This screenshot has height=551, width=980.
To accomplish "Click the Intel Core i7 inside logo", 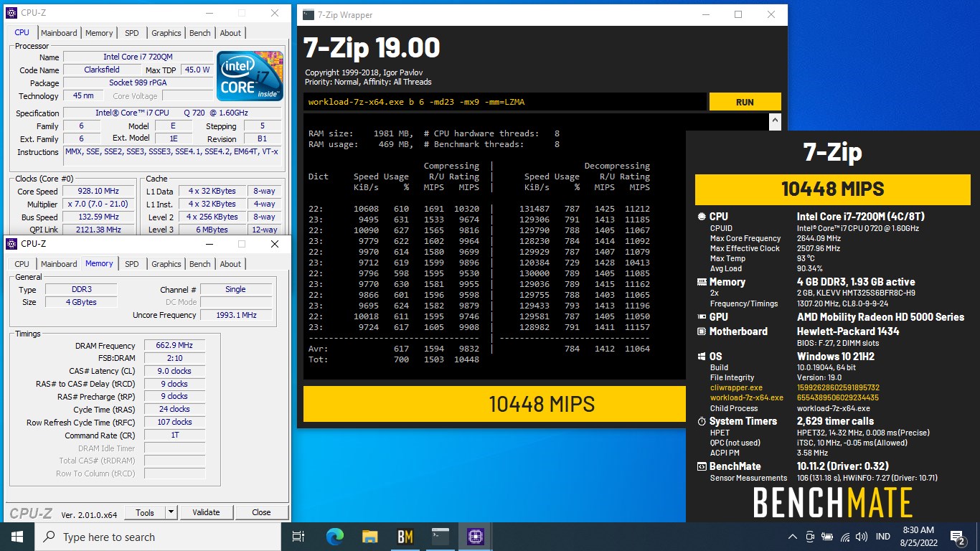I will (250, 76).
